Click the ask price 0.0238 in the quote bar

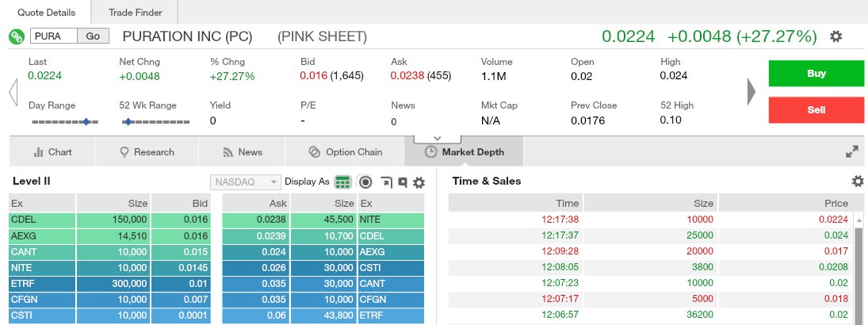[407, 76]
